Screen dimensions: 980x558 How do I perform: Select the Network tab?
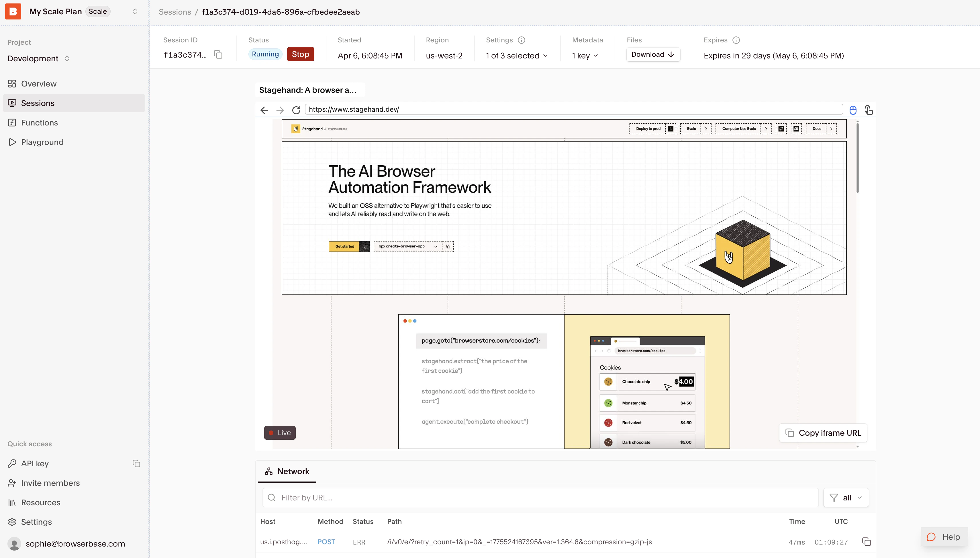click(287, 471)
